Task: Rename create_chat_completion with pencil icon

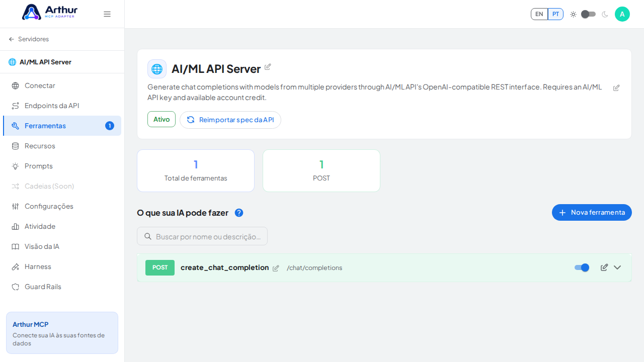Action: [276, 268]
